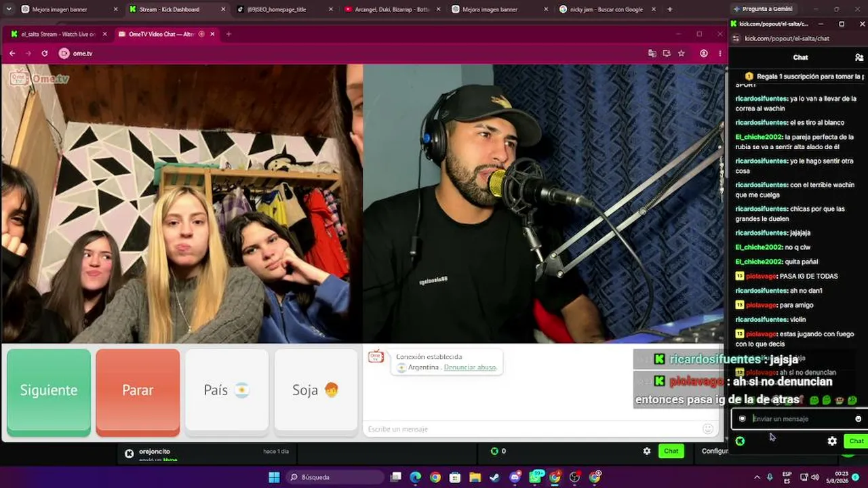Go back in the OmeTV browser window

[x=12, y=54]
